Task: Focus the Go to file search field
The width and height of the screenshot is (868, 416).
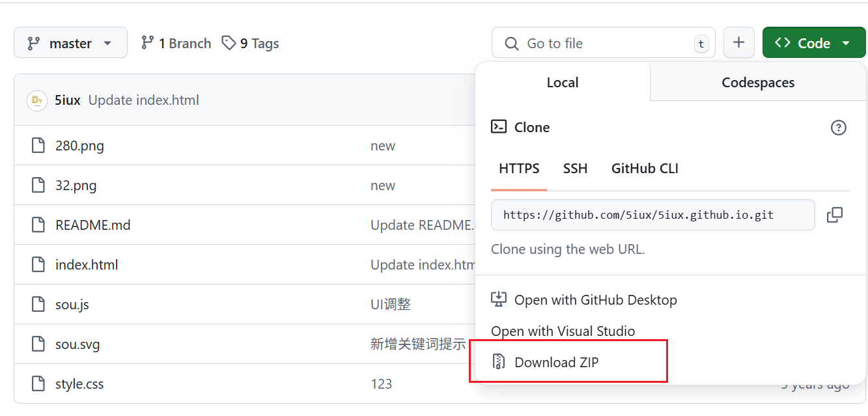Action: coord(603,43)
